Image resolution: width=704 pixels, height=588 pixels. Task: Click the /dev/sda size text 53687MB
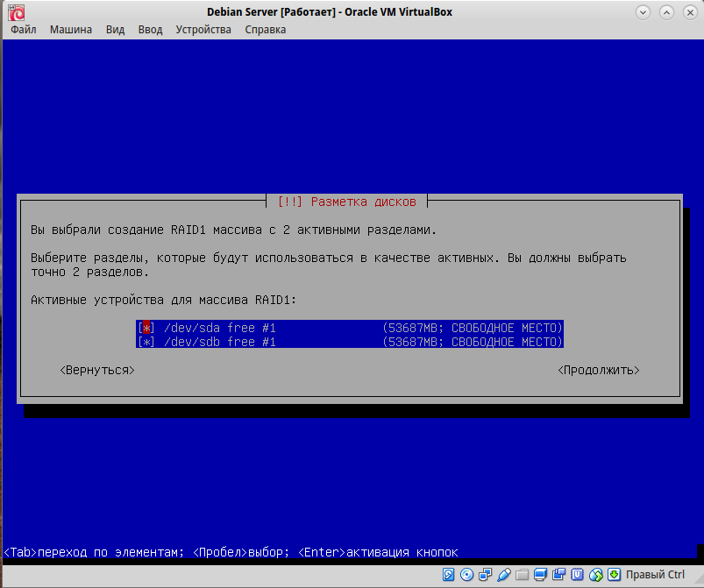[x=412, y=328]
